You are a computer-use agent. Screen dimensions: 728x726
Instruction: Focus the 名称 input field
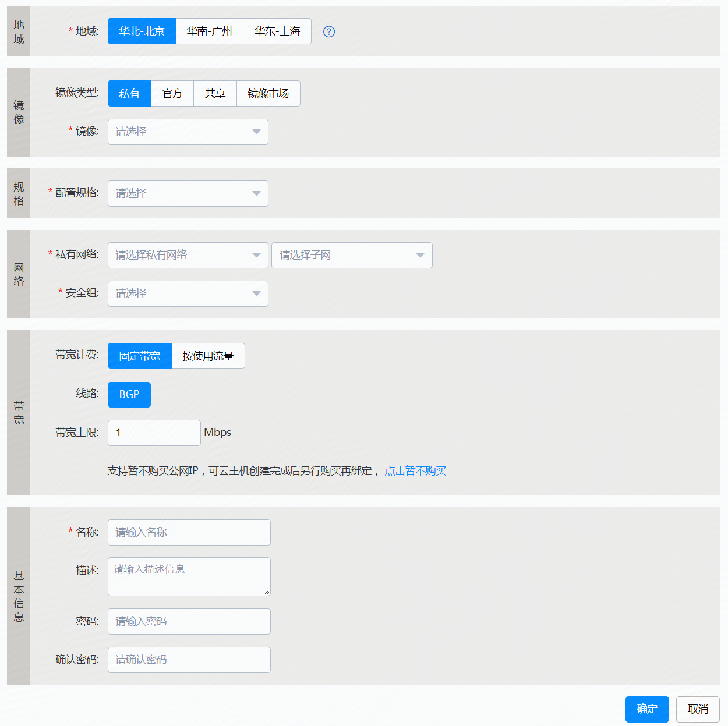click(x=189, y=533)
